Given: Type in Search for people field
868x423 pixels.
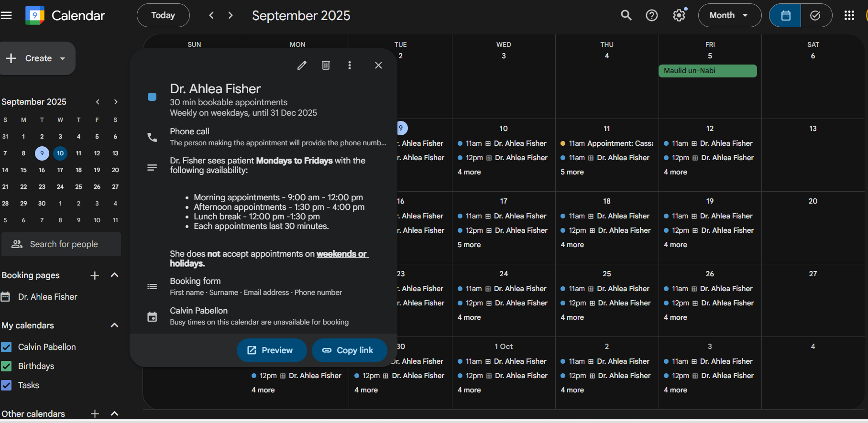Looking at the screenshot, I should (64, 244).
